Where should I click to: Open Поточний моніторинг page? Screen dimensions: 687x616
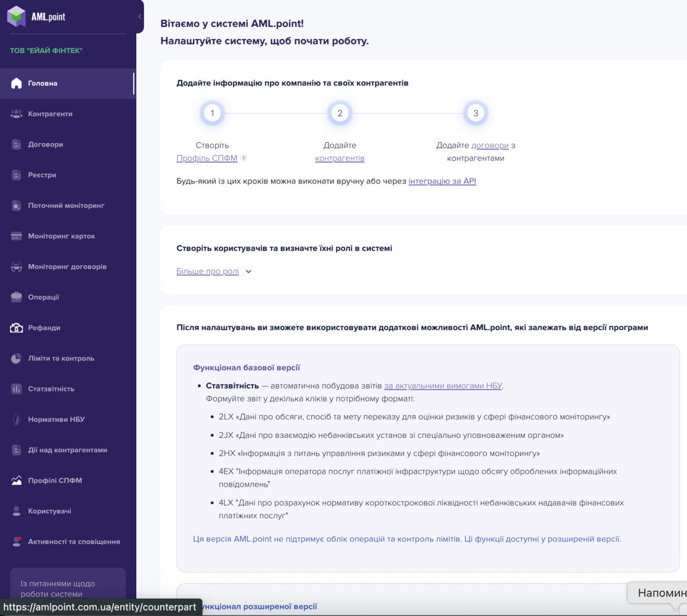68,206
